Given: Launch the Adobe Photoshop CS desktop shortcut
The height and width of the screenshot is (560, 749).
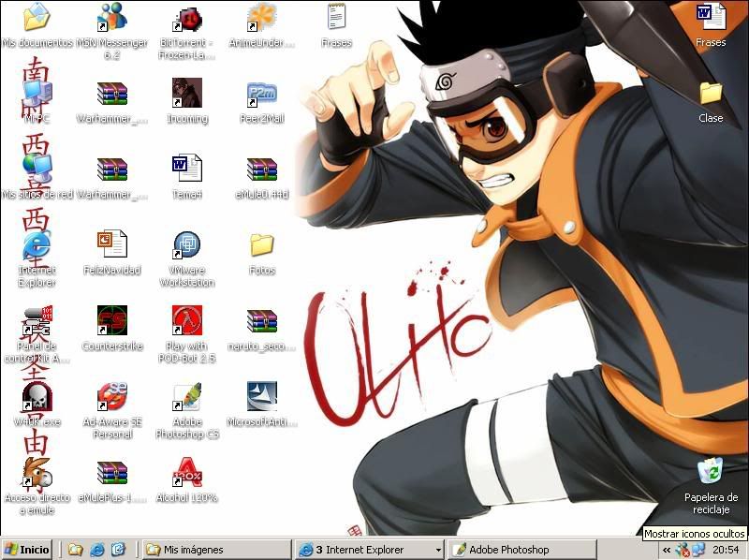Looking at the screenshot, I should click(186, 396).
